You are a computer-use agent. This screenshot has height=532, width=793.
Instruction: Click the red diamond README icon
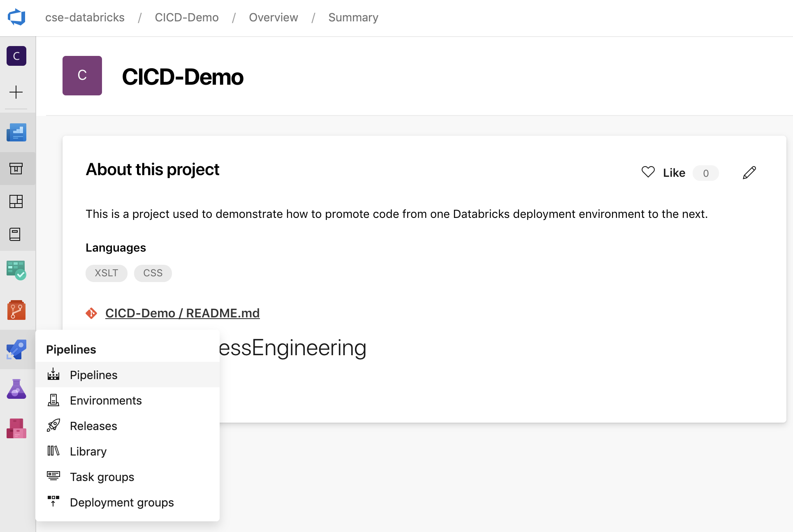click(93, 313)
